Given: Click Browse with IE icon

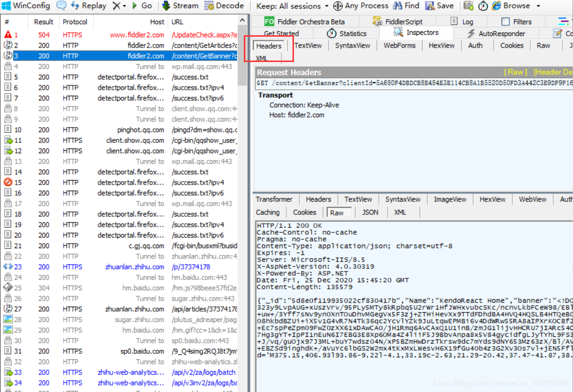Looking at the screenshot, I should (x=511, y=5).
